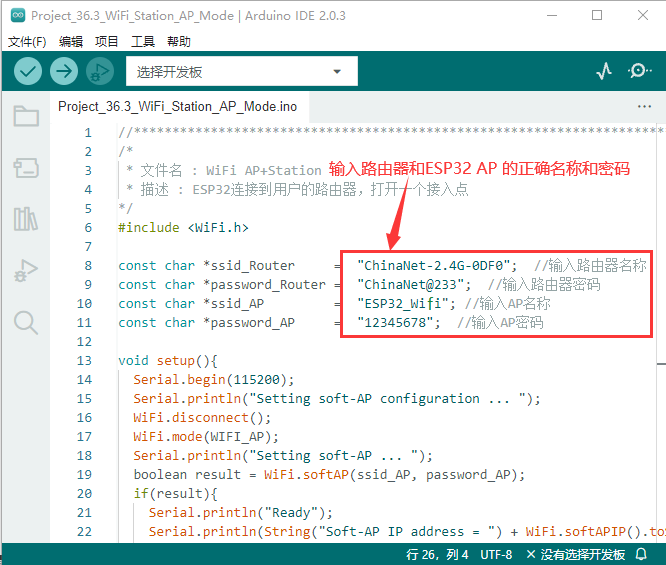Open the 工具 menu
The image size is (666, 565).
[x=143, y=41]
